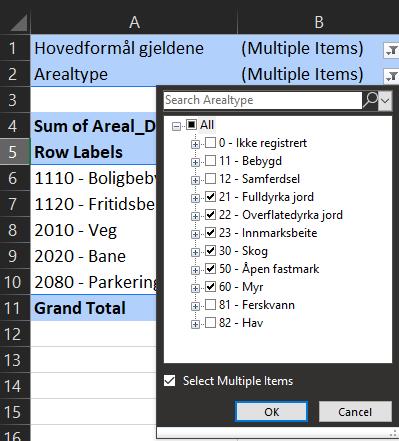
Task: Expand the 60 - Myr node
Action: coord(195,288)
